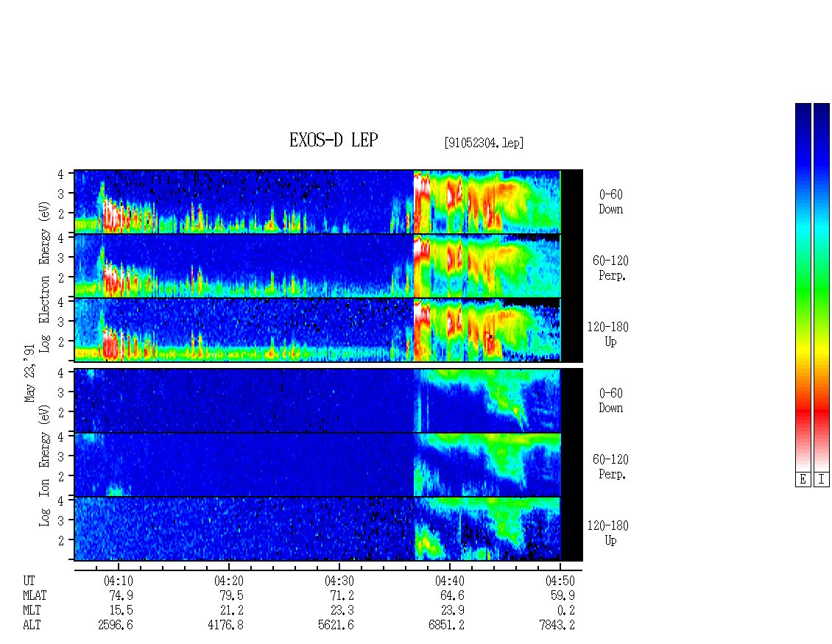The image size is (832, 644).
Task: Click the top electron panel's 0-60 Down label
Action: tap(610, 202)
